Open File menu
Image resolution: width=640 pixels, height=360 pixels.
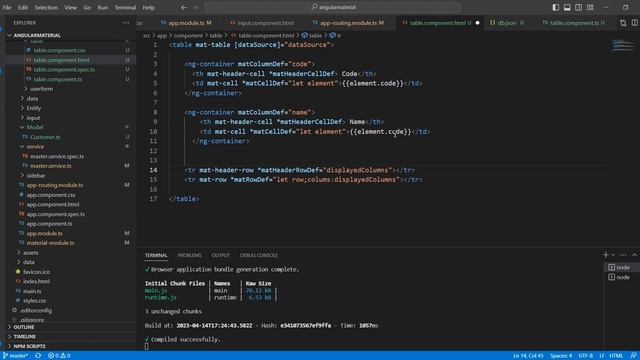tap(7, 7)
